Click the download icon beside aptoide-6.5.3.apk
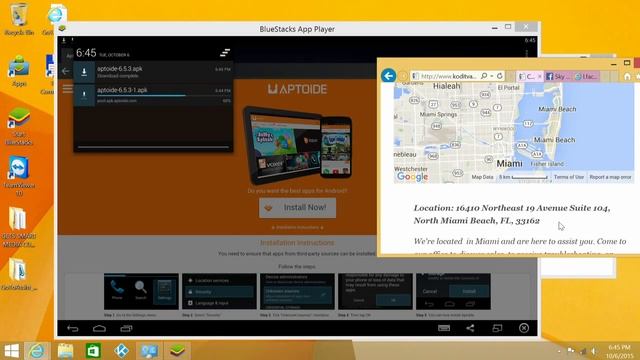 tap(84, 72)
